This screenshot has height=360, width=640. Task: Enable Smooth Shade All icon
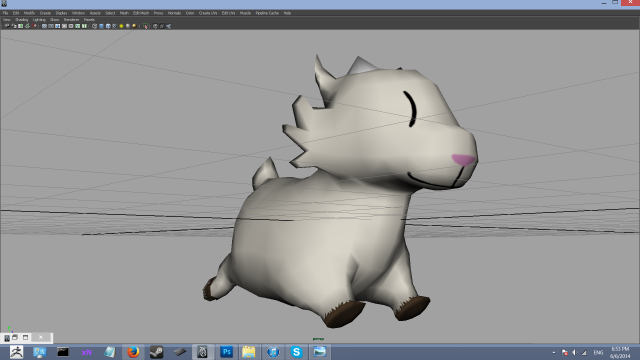point(101,26)
